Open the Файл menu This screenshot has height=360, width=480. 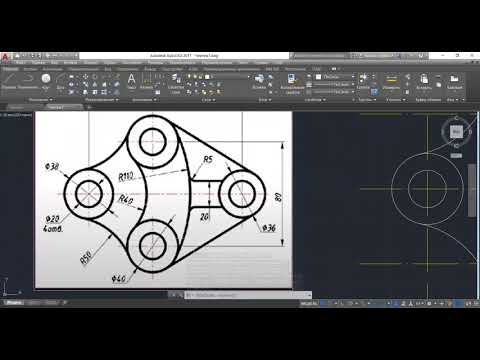click(x=20, y=63)
